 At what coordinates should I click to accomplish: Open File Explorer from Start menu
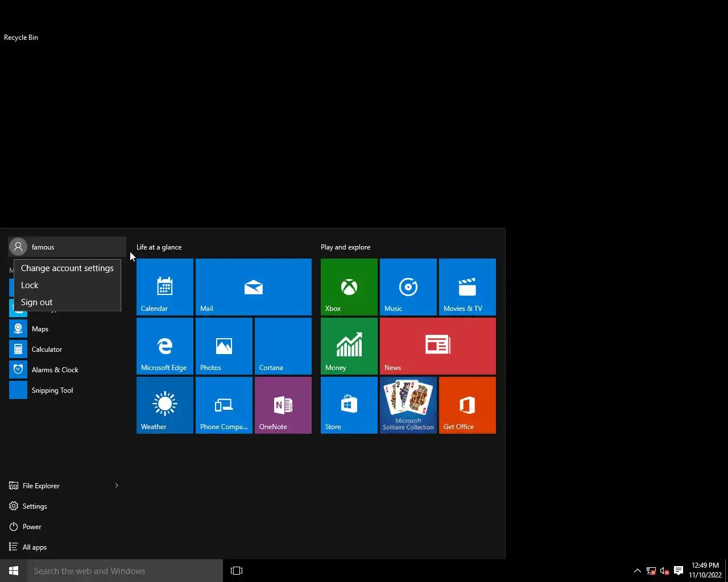57,486
